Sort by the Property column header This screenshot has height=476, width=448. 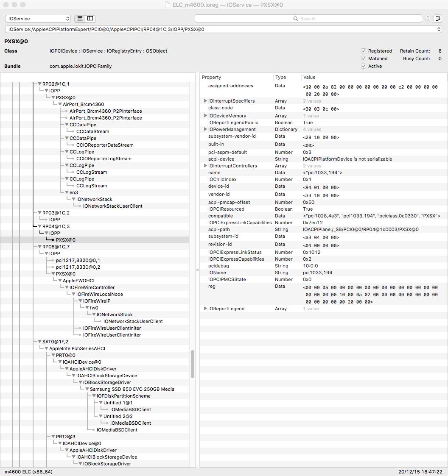(236, 77)
